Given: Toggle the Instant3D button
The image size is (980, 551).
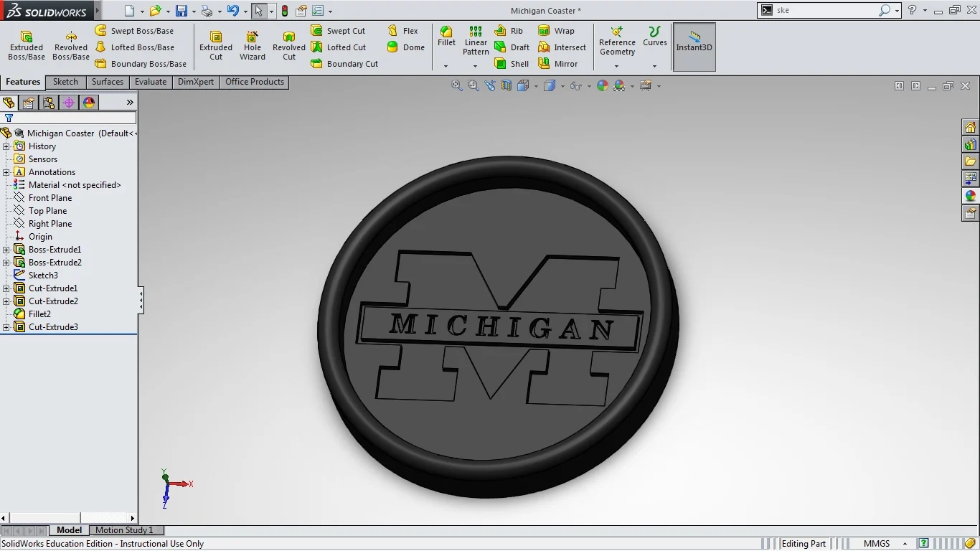Looking at the screenshot, I should click(694, 47).
